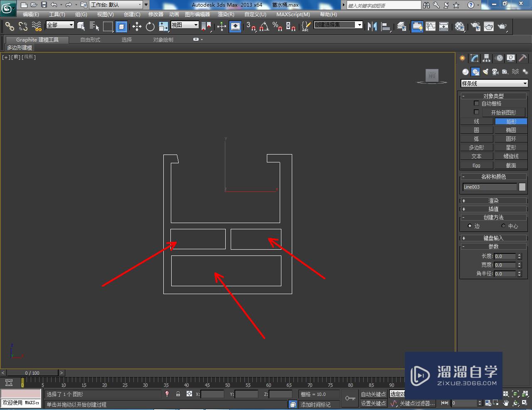The image size is (532, 410).
Task: Select the '边' creation method radio
Action: 470,226
